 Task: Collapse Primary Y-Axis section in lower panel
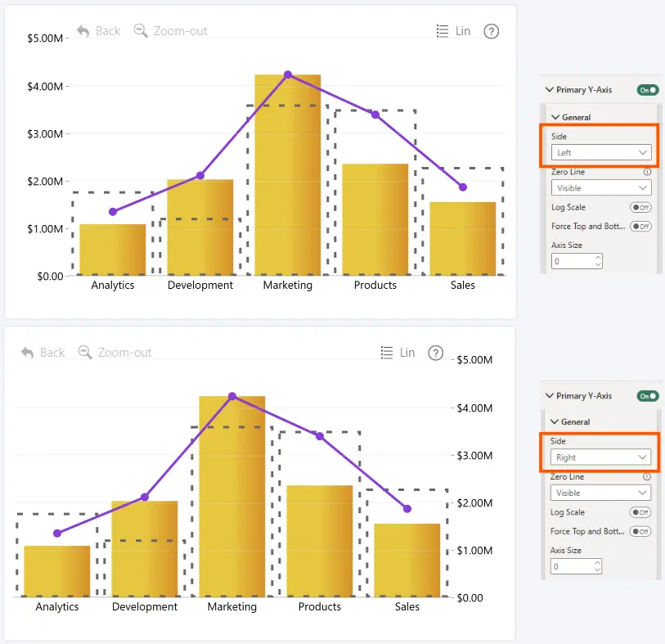click(x=550, y=395)
